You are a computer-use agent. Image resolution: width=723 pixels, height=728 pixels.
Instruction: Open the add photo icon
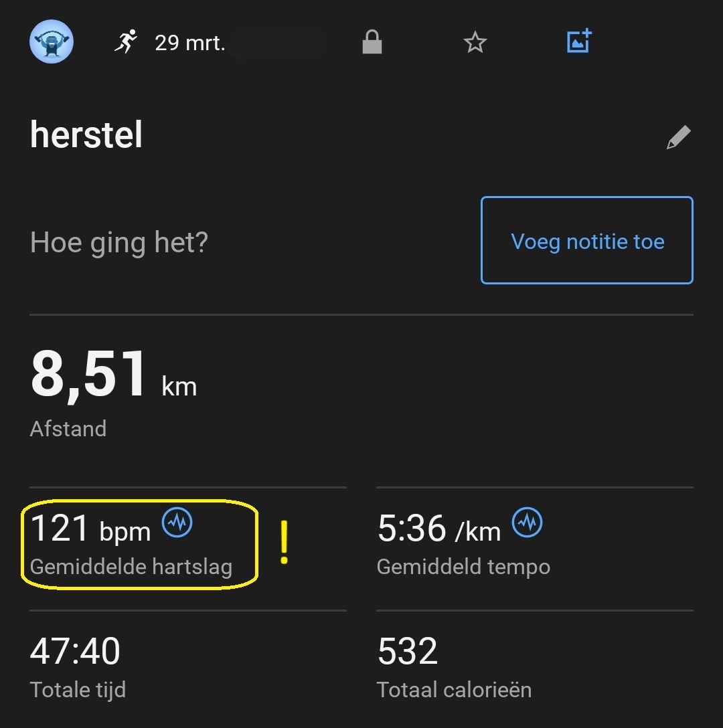click(x=578, y=41)
